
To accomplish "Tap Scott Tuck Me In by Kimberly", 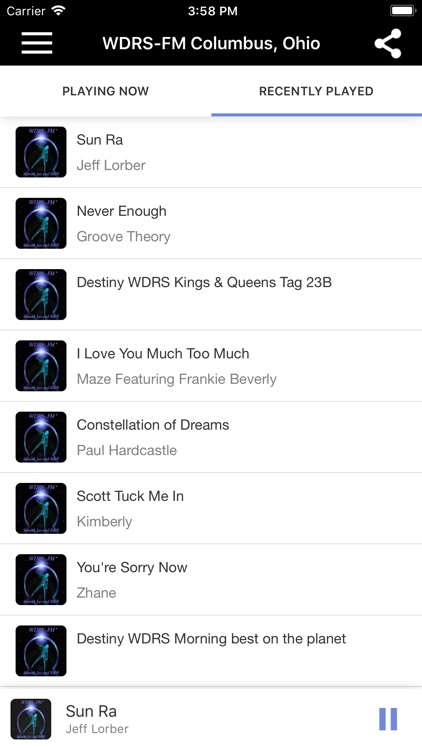I will (x=211, y=508).
